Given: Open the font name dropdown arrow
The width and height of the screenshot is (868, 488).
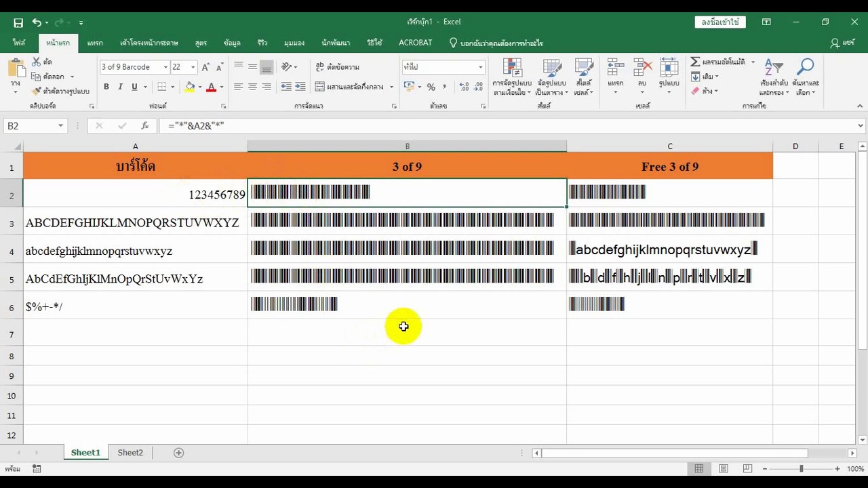Looking at the screenshot, I should (x=165, y=67).
